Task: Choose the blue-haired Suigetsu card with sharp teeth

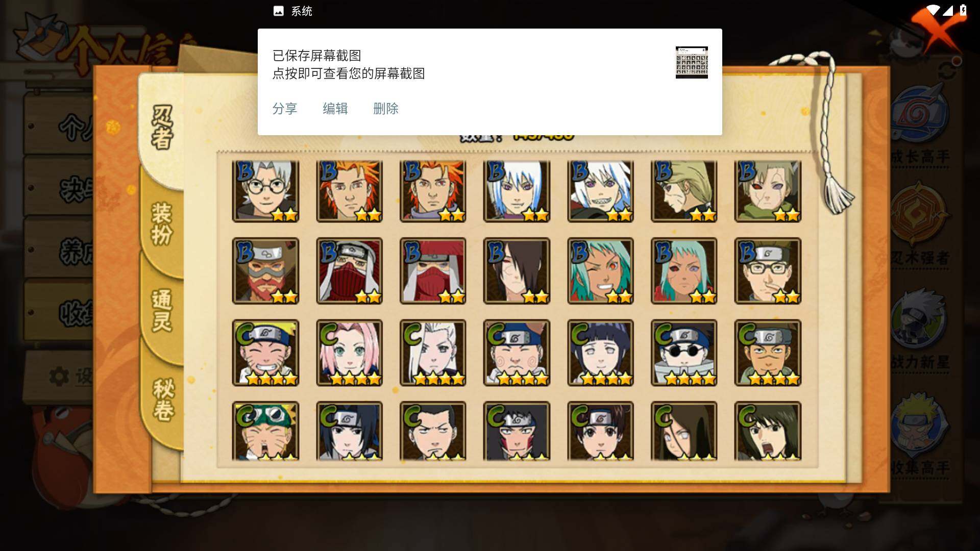Action: 600,191
